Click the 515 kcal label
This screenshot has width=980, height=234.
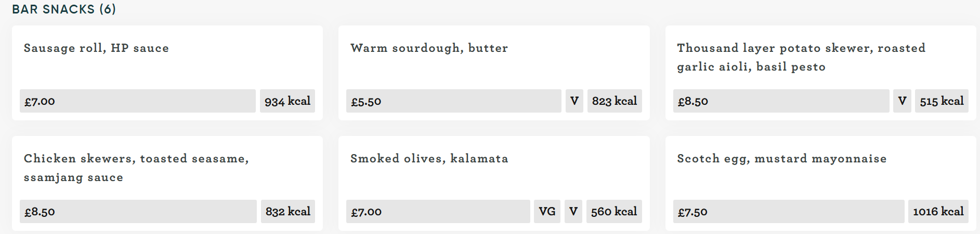pyautogui.click(x=942, y=101)
